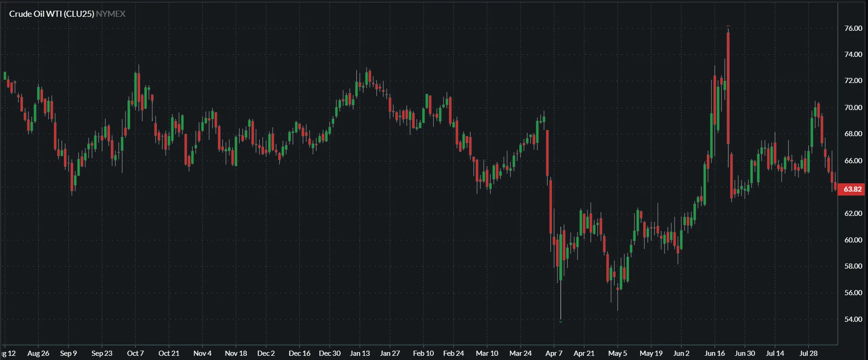Click the 60.00 price axis label

pos(853,240)
